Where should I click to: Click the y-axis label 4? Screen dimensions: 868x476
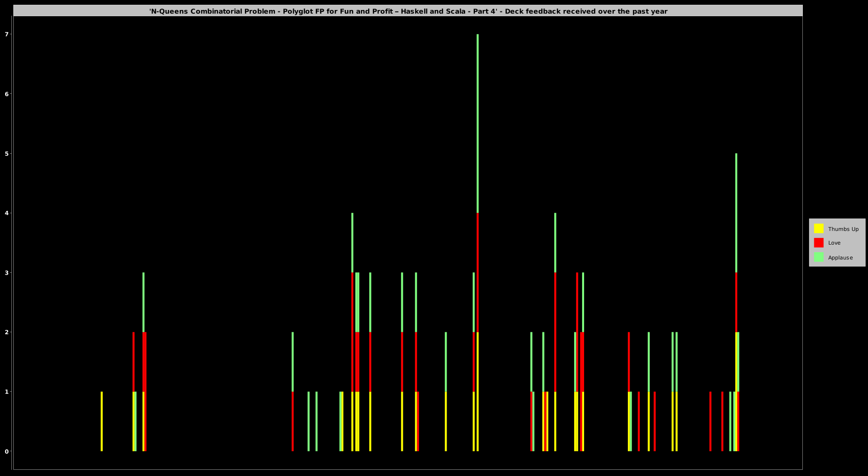pyautogui.click(x=7, y=213)
